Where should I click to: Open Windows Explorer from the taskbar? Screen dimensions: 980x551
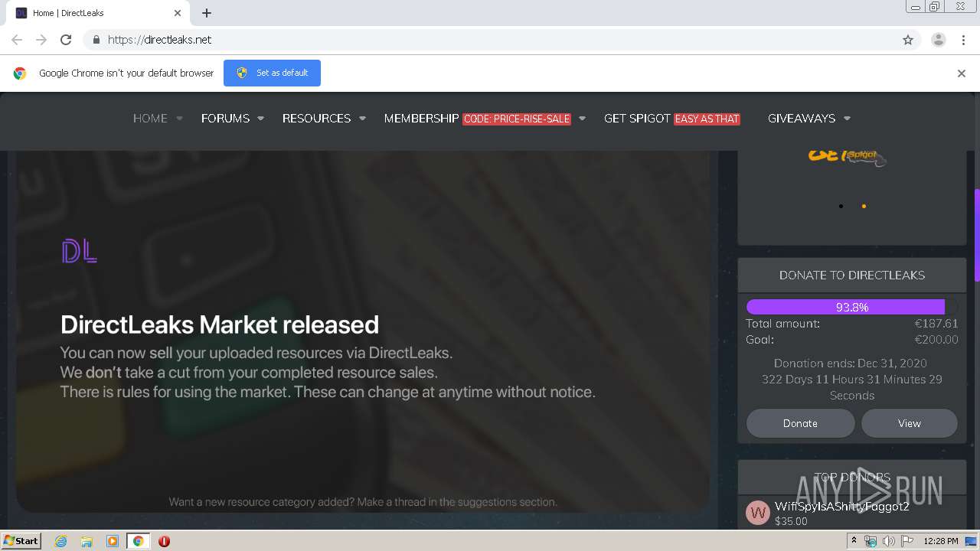[x=87, y=541]
